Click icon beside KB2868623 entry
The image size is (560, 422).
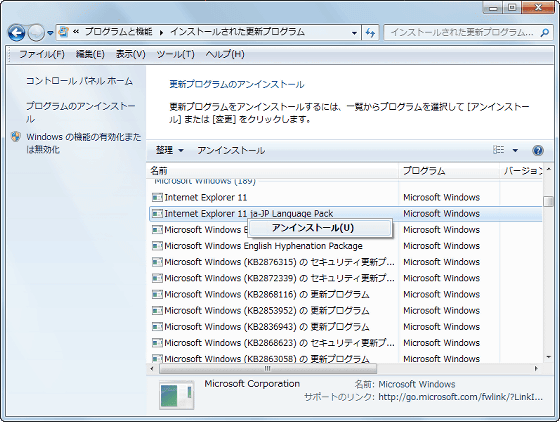tap(157, 343)
